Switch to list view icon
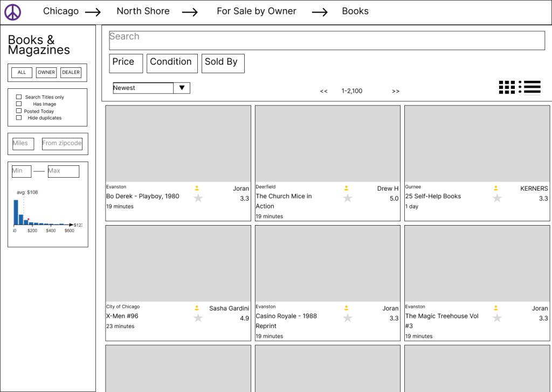 tap(529, 87)
